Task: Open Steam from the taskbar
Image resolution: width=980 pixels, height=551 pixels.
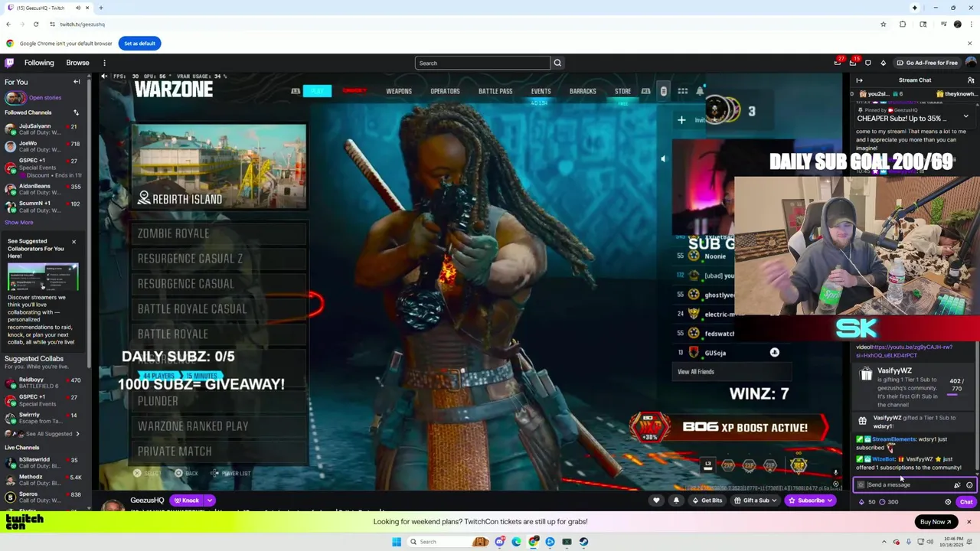Action: [x=583, y=542]
